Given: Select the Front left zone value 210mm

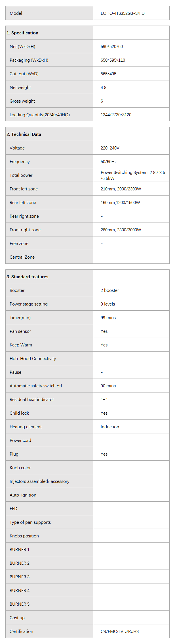Looking at the screenshot, I should click(121, 189).
